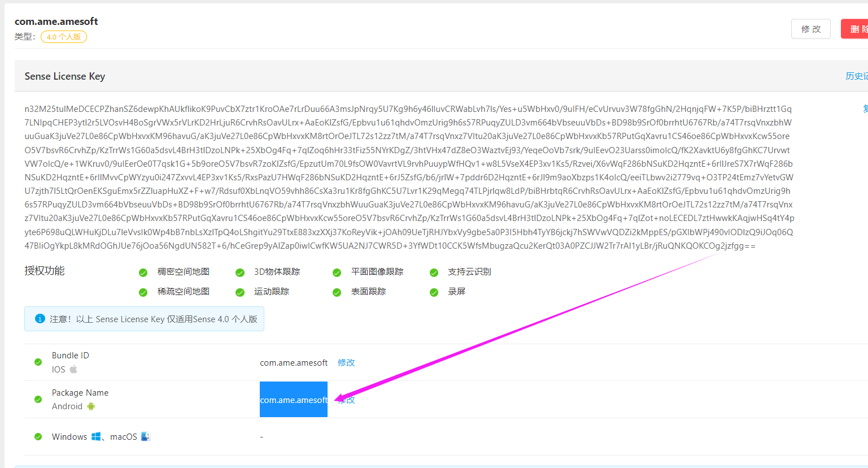Click the highlighted com.ame.amesoft package name
The image size is (868, 468).
[293, 400]
